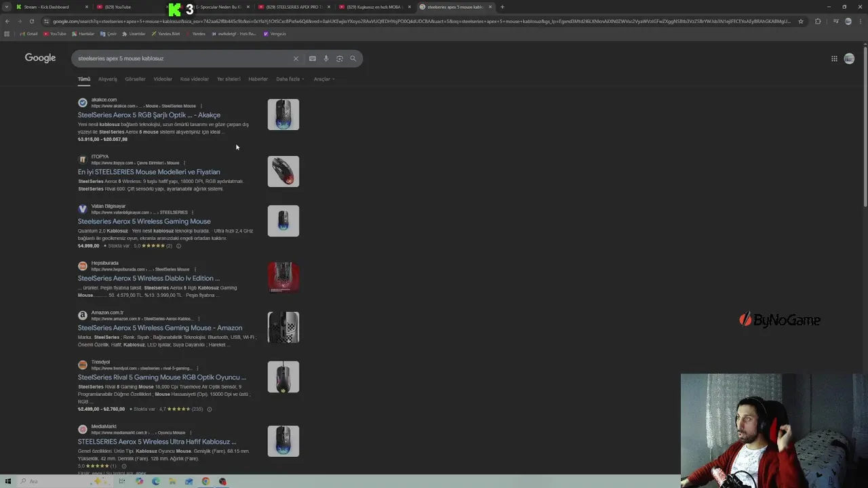
Task: Open 'En İyi STEELSERIES Mouse Modelleri ve Fiyatları' link
Action: [x=149, y=172]
